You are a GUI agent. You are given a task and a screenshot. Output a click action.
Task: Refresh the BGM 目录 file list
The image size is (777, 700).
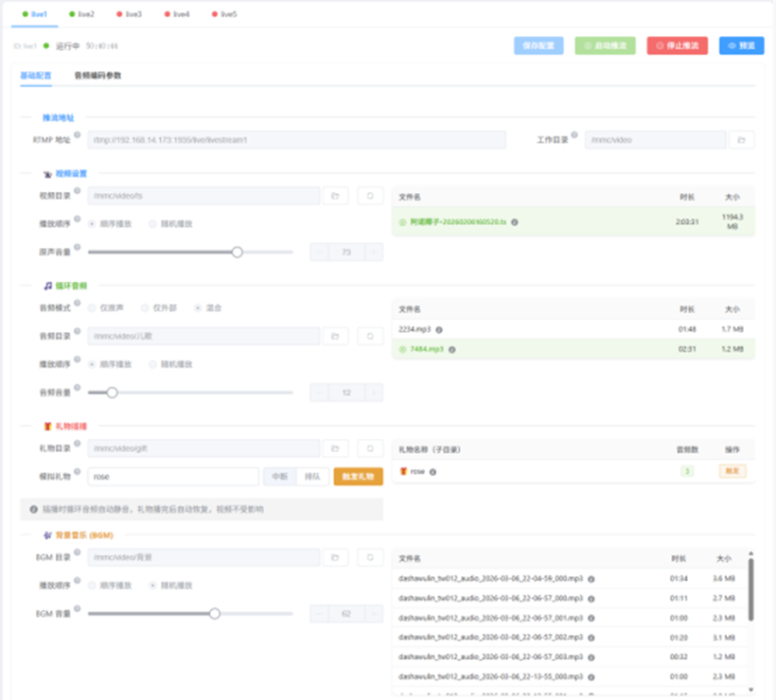370,558
